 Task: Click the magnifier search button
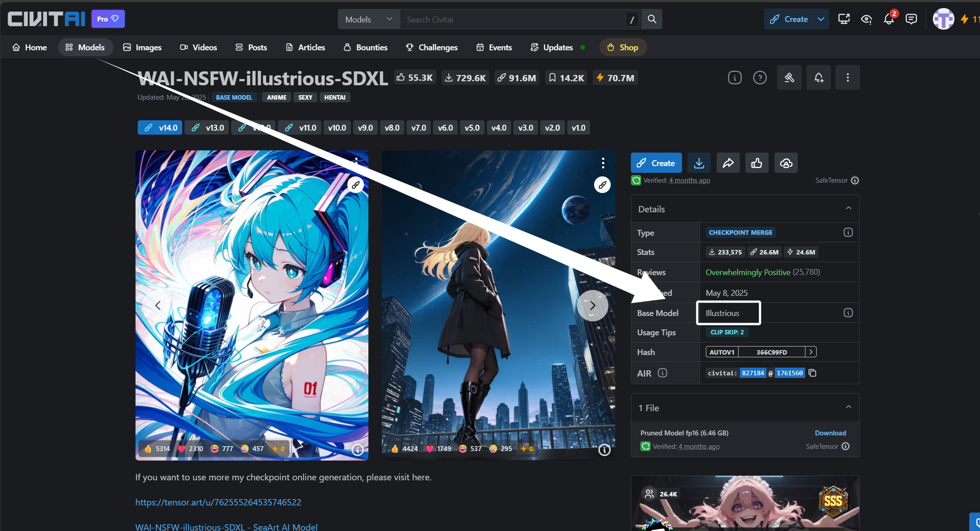[x=652, y=19]
